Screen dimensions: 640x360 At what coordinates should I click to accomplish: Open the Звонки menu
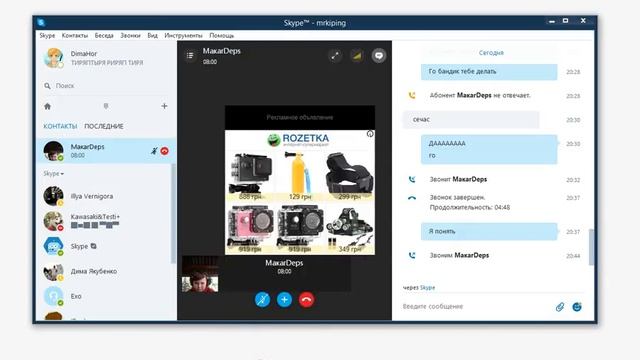(x=130, y=36)
